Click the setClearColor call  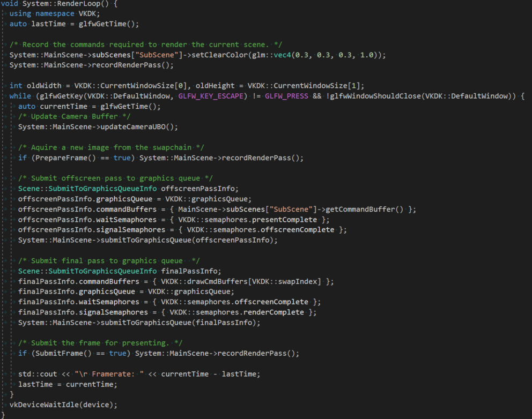click(289, 55)
